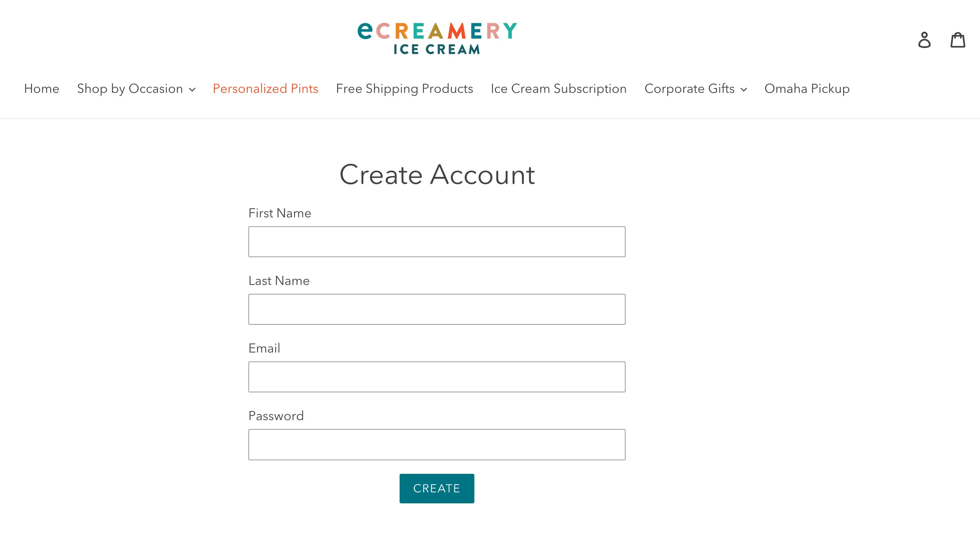Click inside the Password field
The width and height of the screenshot is (980, 535).
pyautogui.click(x=437, y=444)
